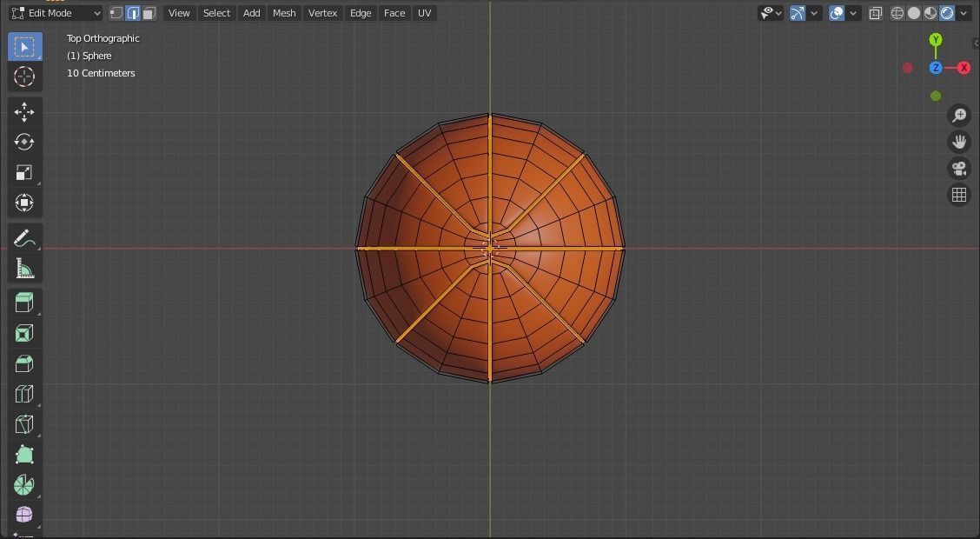Viewport: 980px width, 539px height.
Task: Choose the Rotate tool
Action: coord(24,142)
